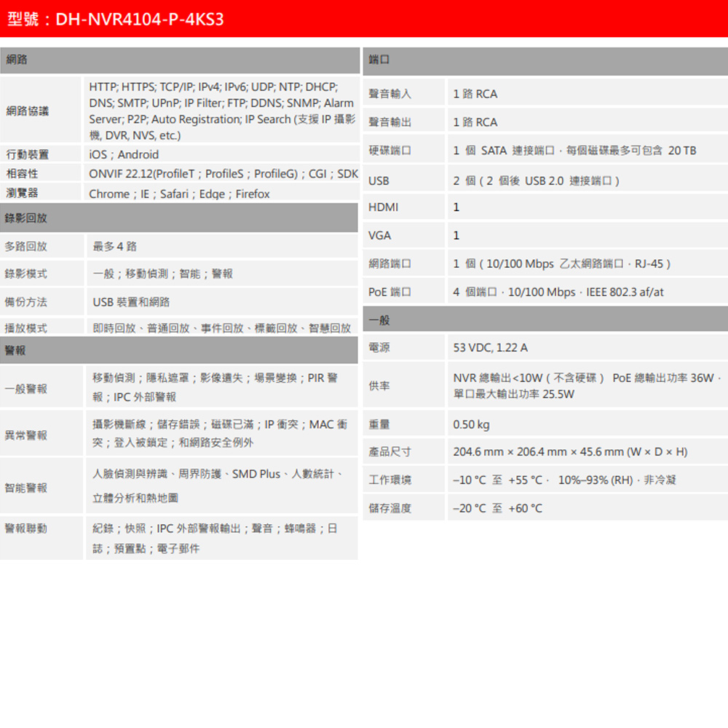Click the iOS；Android value

[124, 154]
